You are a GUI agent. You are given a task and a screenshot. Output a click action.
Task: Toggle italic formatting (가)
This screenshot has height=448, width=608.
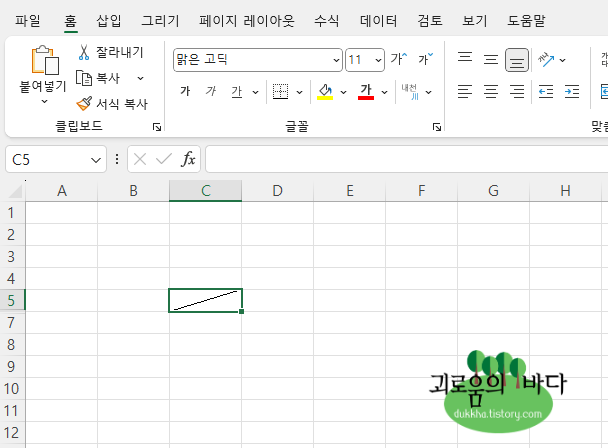click(211, 92)
